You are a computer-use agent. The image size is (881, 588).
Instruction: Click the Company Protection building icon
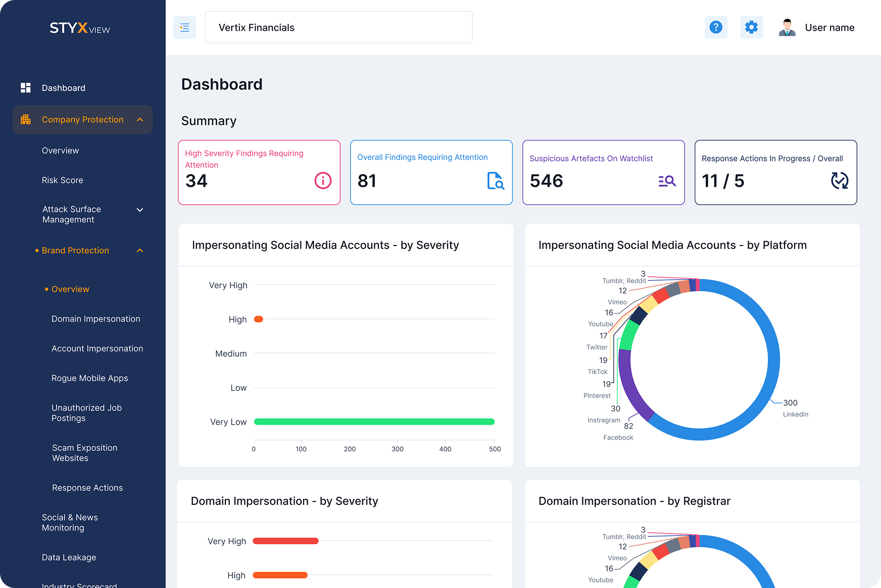coord(26,119)
